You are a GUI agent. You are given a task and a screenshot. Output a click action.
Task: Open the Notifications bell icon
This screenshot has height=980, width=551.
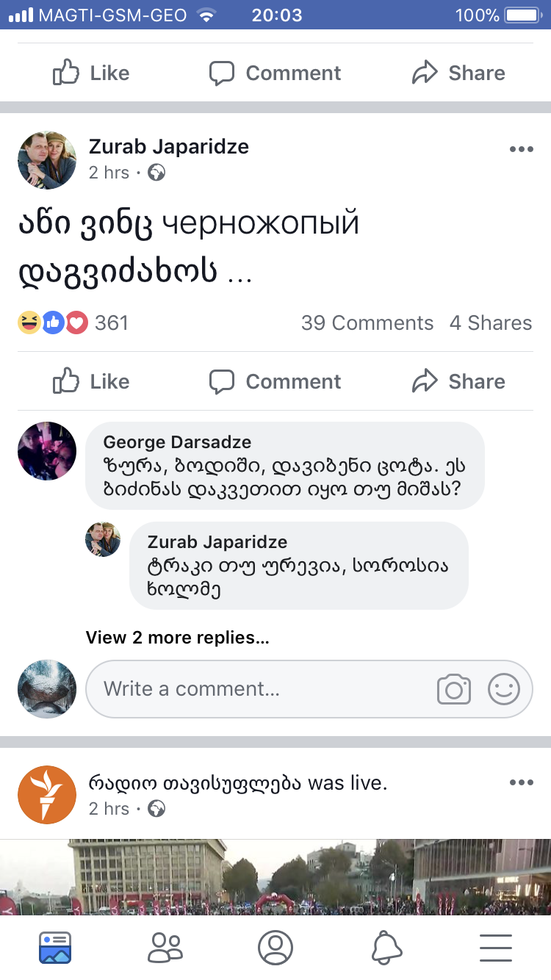tap(386, 948)
